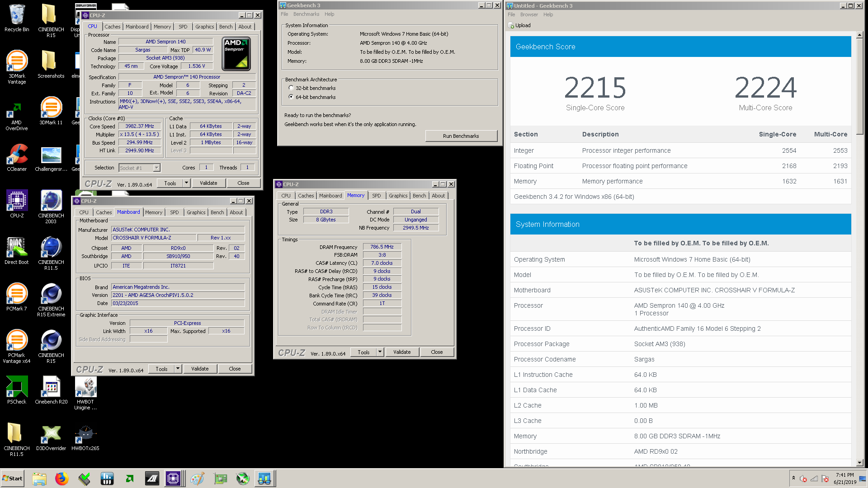Open Benchmarks menu in Geekbench 3
The height and width of the screenshot is (488, 868).
pos(306,14)
